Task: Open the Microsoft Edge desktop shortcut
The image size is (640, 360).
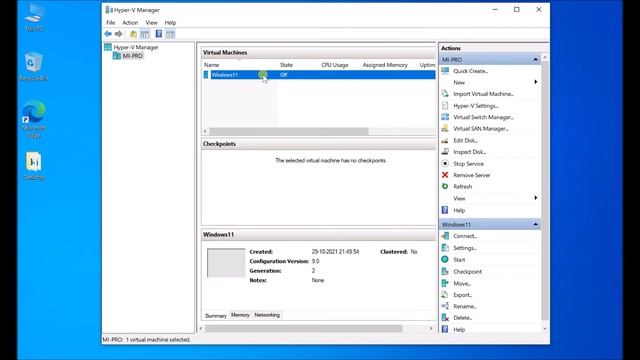Action: click(33, 119)
